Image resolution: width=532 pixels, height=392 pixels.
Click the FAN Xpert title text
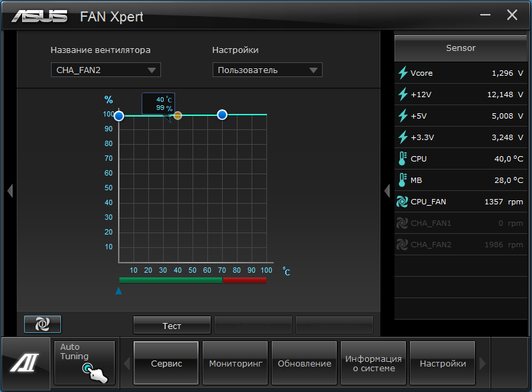(111, 17)
